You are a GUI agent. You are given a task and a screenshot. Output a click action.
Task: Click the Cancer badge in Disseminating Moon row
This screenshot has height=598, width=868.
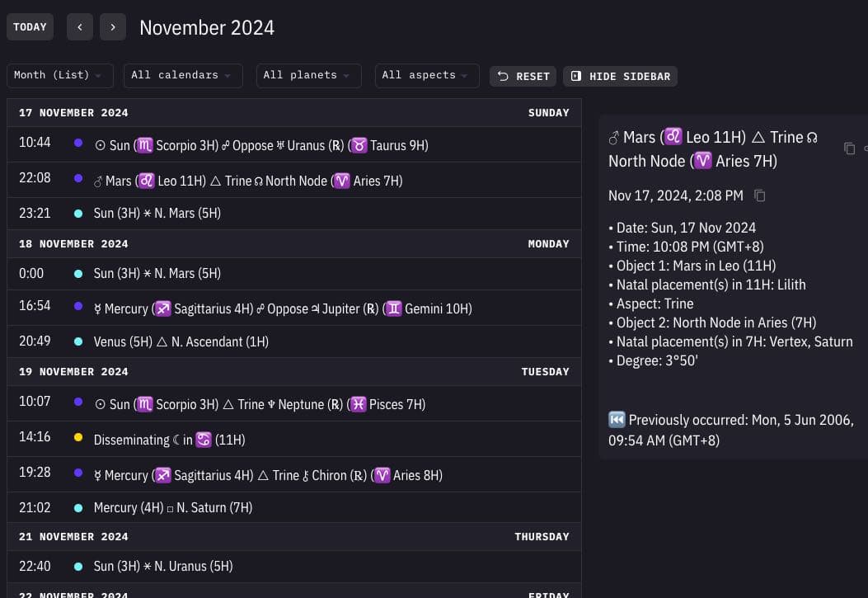click(204, 440)
